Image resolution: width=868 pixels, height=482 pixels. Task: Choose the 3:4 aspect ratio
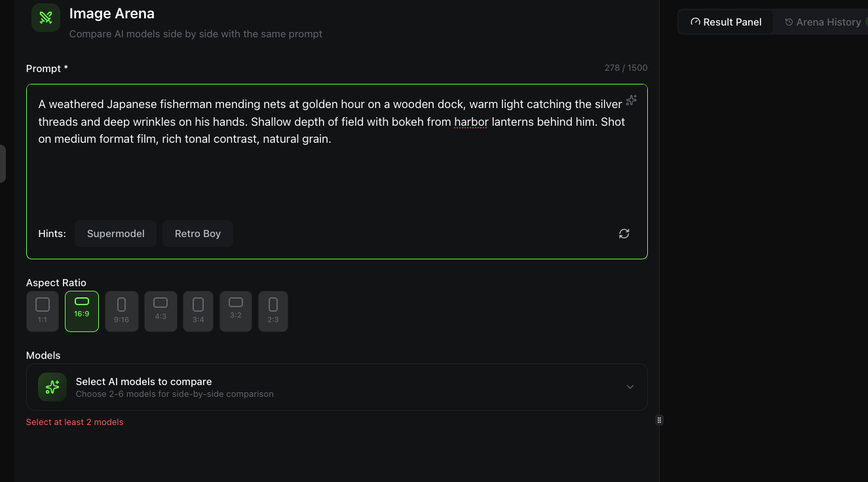198,311
